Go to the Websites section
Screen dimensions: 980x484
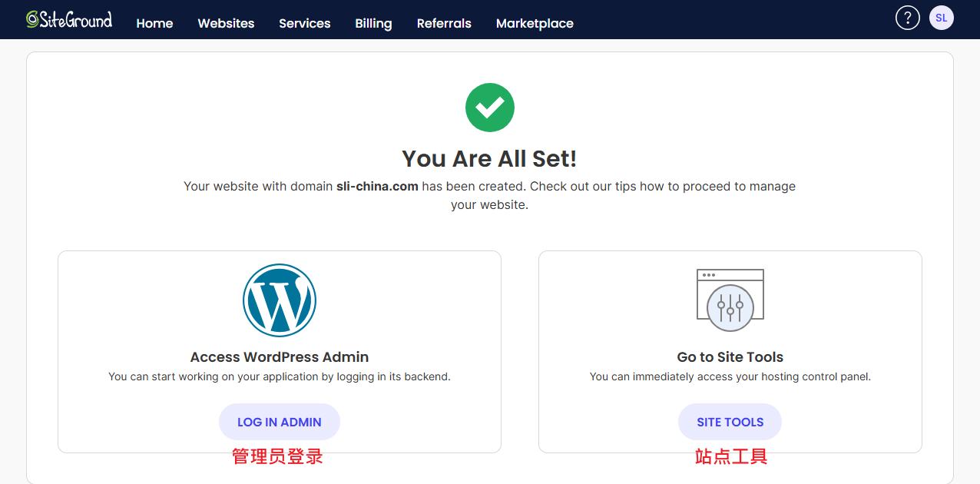click(x=226, y=23)
